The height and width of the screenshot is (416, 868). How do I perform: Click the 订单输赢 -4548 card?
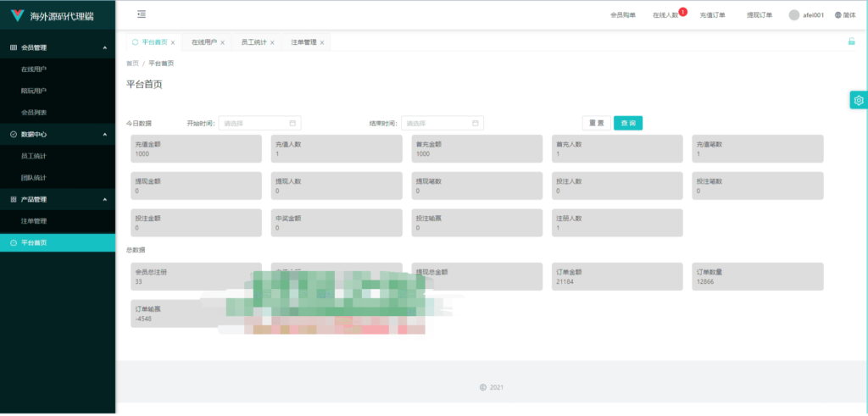tap(196, 313)
